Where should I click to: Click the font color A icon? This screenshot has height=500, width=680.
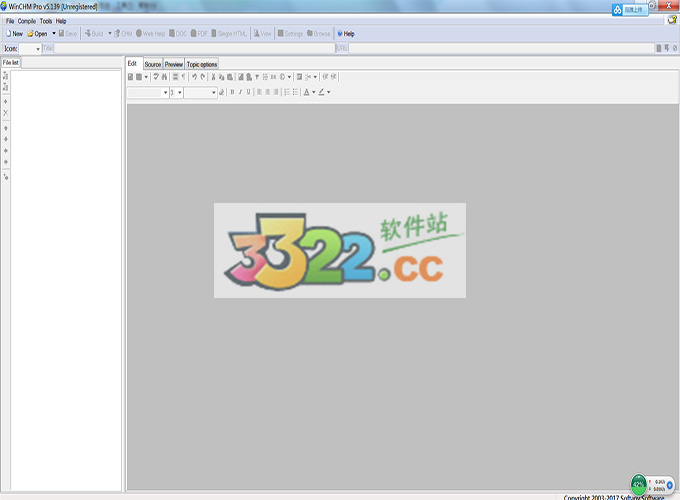click(x=307, y=92)
